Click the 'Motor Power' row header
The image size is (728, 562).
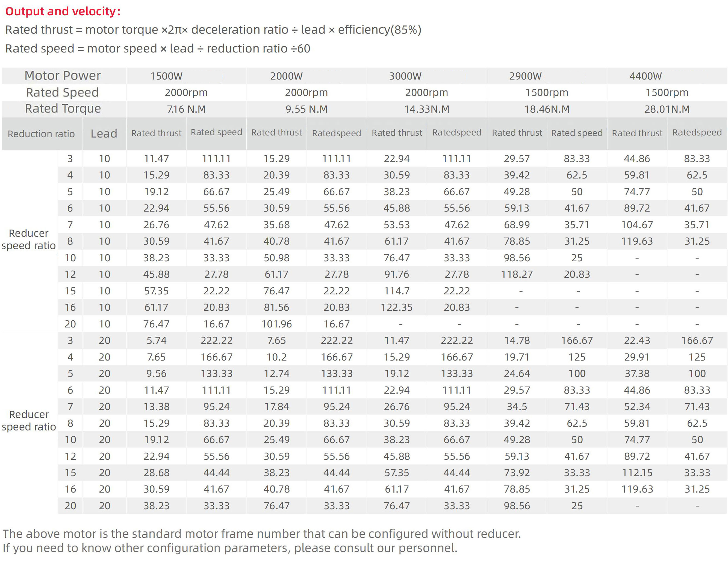[x=63, y=76]
